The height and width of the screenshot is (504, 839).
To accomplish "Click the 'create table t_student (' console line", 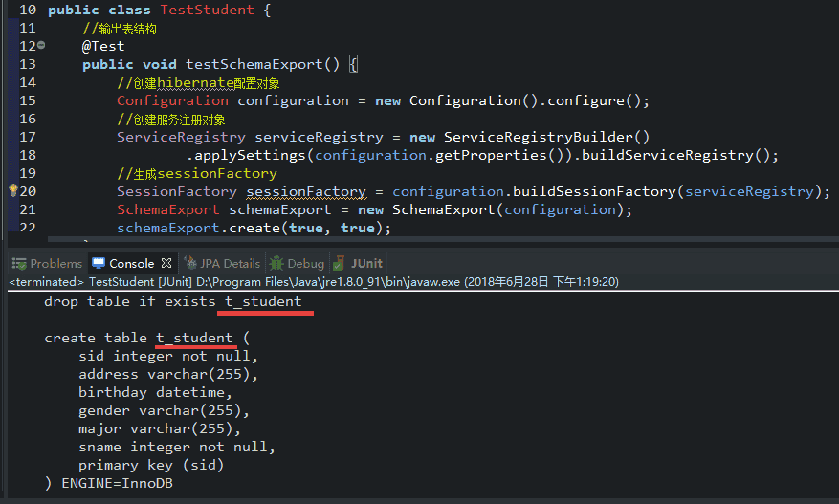I will pyautogui.click(x=146, y=339).
